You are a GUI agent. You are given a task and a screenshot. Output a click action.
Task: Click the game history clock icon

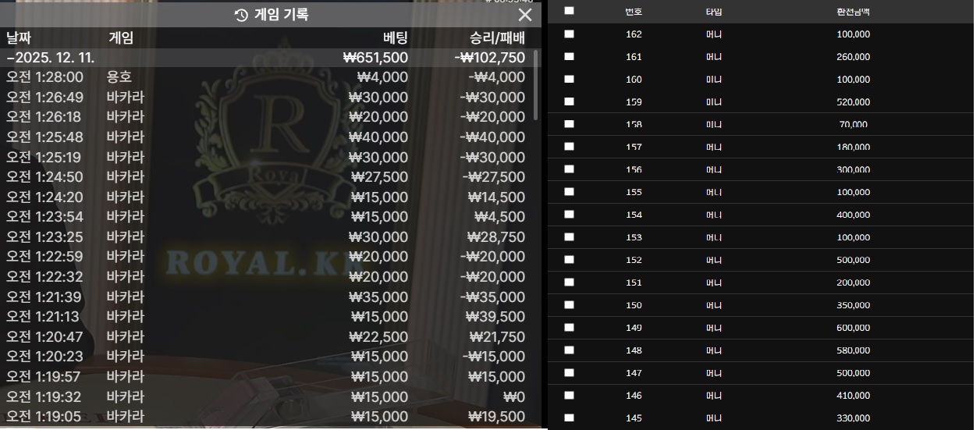(x=241, y=15)
